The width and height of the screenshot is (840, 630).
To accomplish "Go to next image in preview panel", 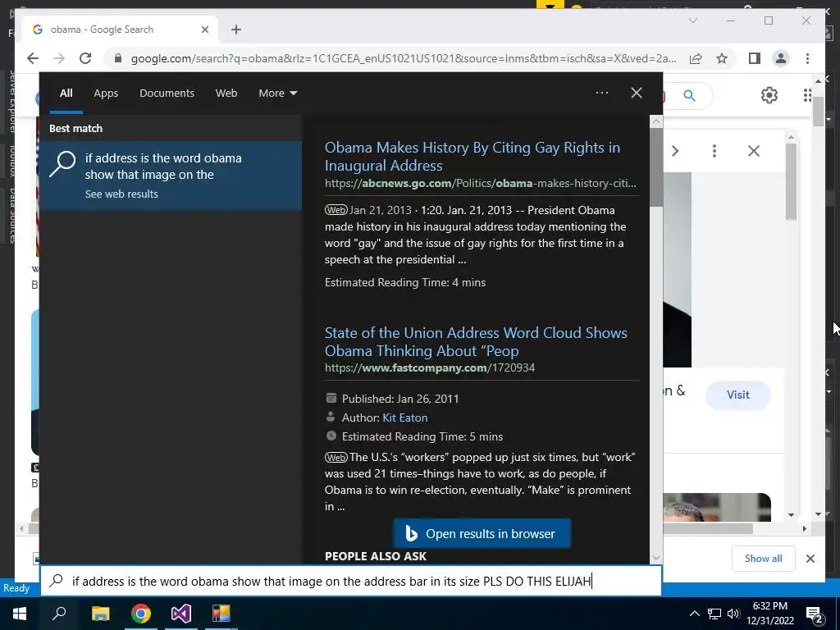I will [675, 151].
